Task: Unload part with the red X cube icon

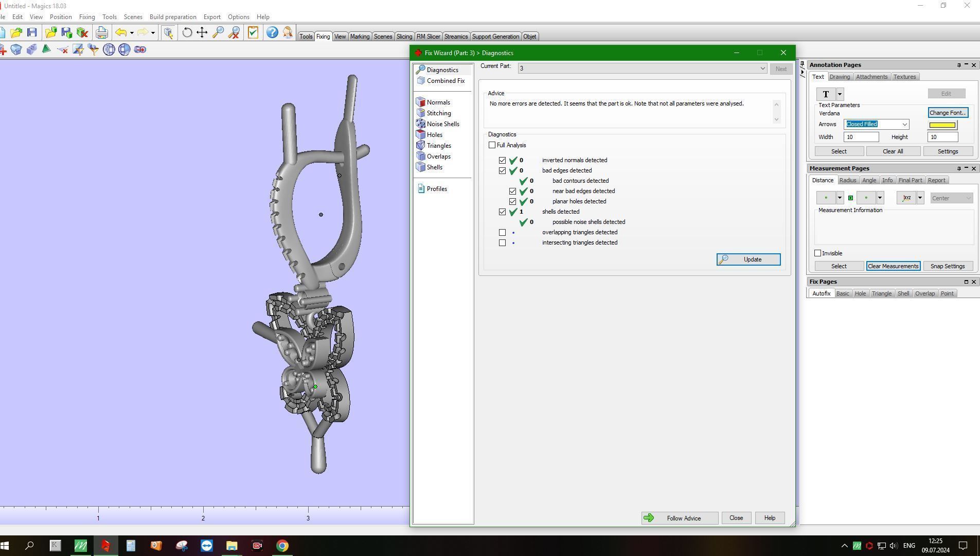Action: [82, 33]
